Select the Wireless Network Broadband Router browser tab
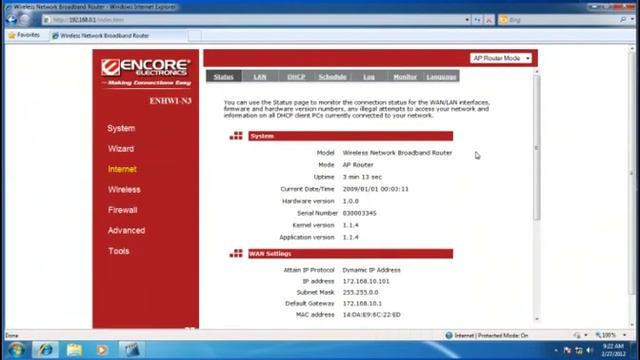This screenshot has width=640, height=360. (118, 36)
